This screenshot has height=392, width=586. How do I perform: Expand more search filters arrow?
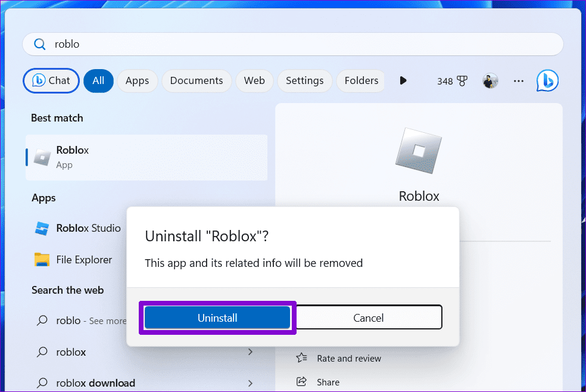pos(403,80)
